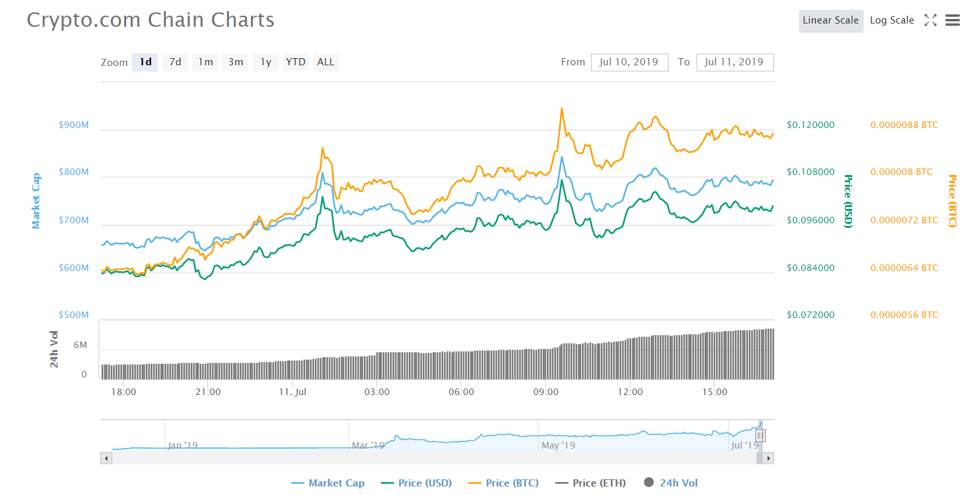
Task: Click the 0.0000056 BTC axis label
Action: pyautogui.click(x=904, y=315)
